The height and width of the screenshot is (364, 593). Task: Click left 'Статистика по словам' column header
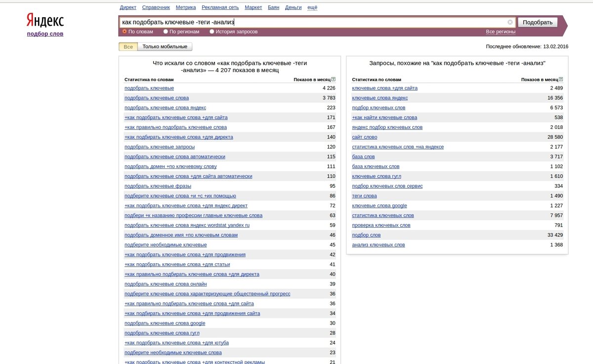click(149, 80)
